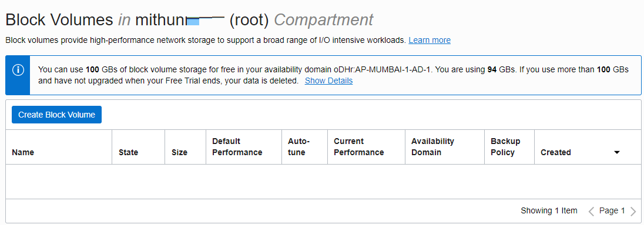Sort by the Size column header

tap(179, 152)
